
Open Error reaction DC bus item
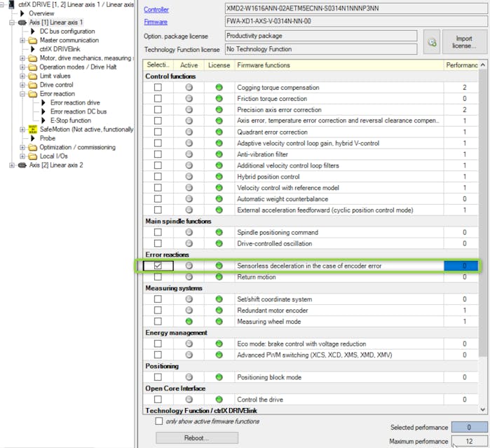click(79, 111)
